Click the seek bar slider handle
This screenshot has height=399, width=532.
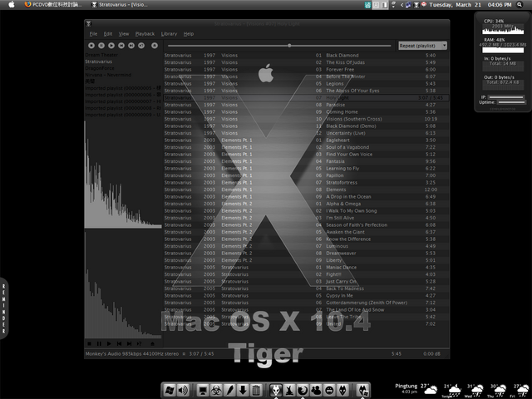(289, 45)
